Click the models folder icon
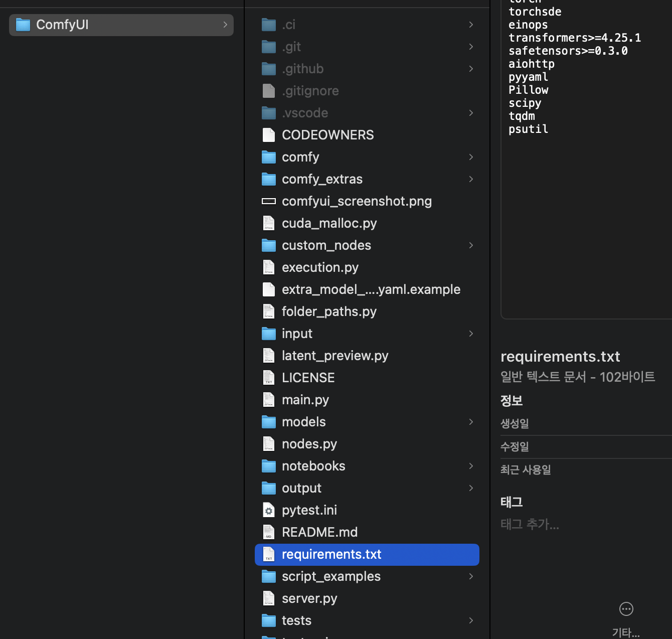 pos(269,422)
